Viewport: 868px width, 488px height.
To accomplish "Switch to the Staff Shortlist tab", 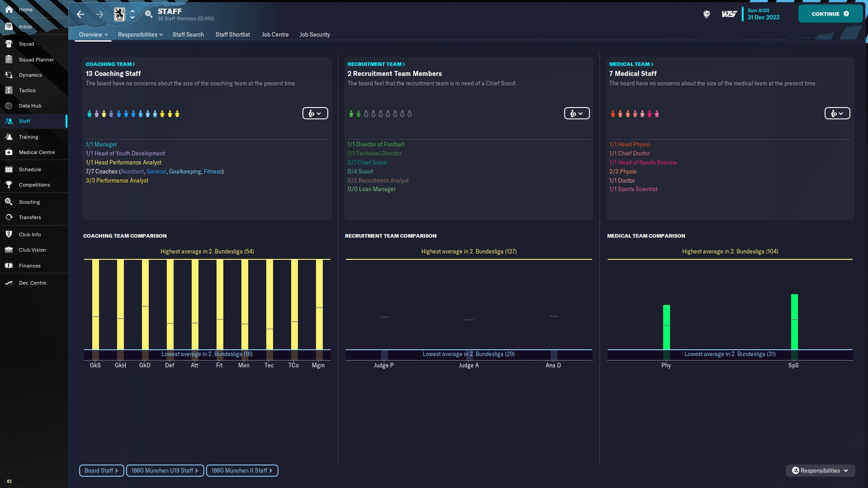I will (232, 35).
